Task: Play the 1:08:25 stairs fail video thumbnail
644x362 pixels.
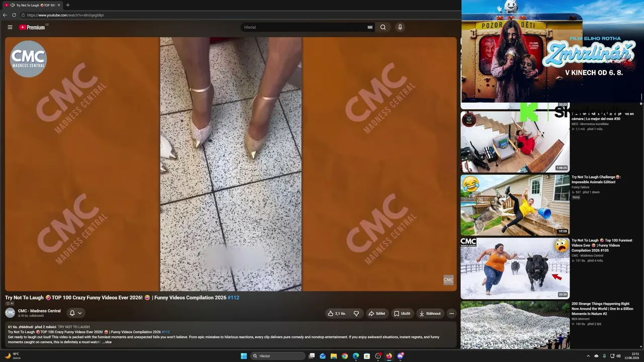Action: click(515, 142)
